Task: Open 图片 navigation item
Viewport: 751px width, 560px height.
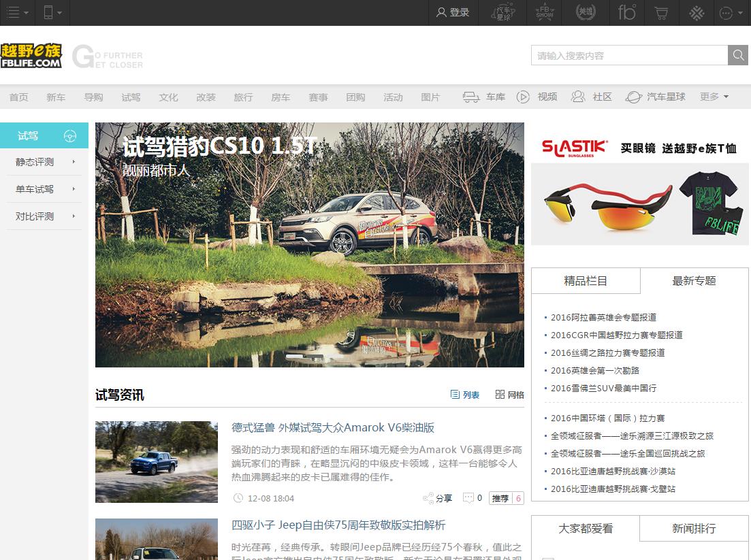Action: click(x=430, y=97)
